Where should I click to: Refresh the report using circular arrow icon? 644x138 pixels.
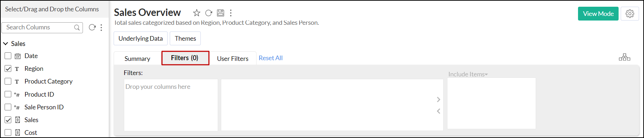point(209,13)
